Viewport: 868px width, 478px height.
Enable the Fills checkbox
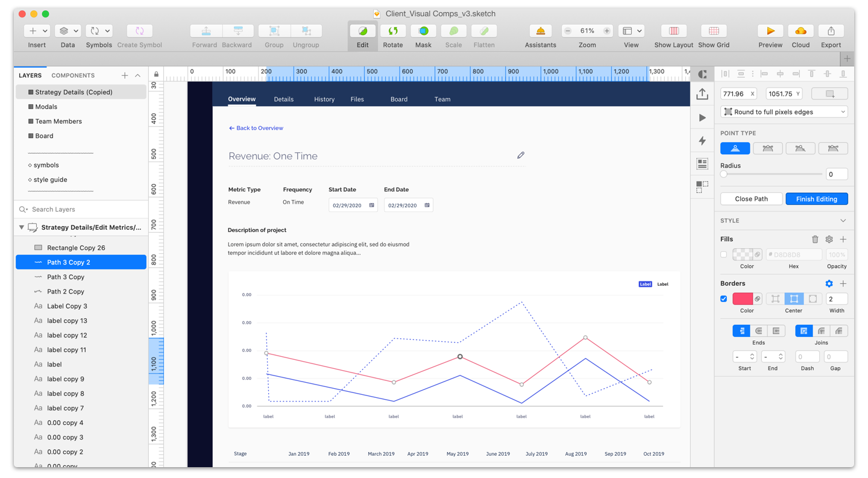coord(724,255)
